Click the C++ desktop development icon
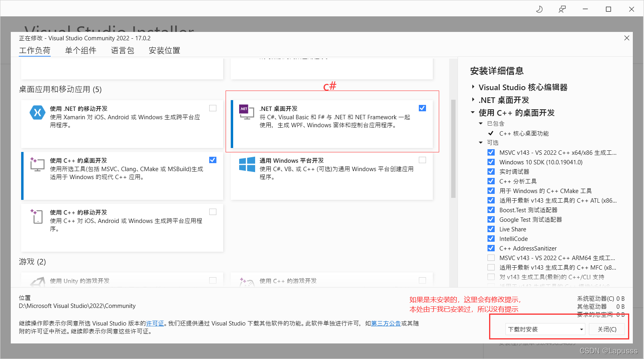644x359 pixels. [x=37, y=164]
